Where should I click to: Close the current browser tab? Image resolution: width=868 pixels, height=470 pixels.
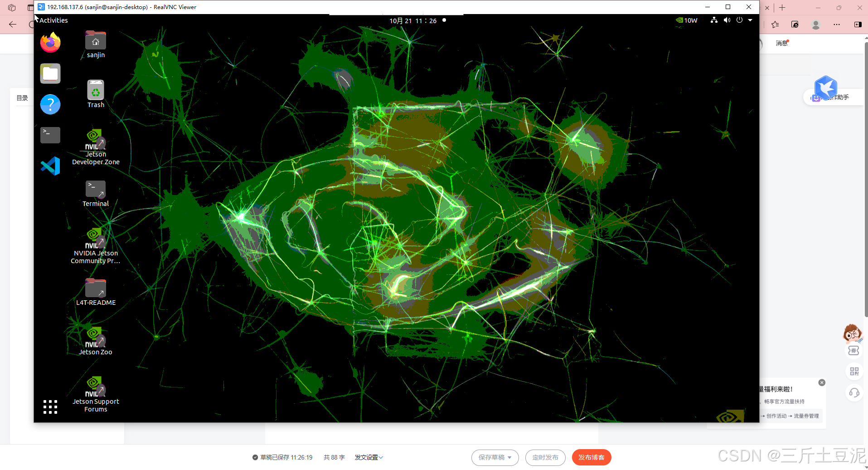click(x=767, y=8)
